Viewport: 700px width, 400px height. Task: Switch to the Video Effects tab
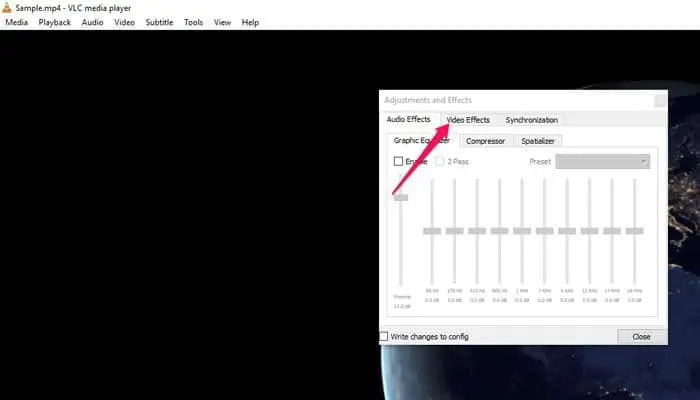pyautogui.click(x=468, y=120)
